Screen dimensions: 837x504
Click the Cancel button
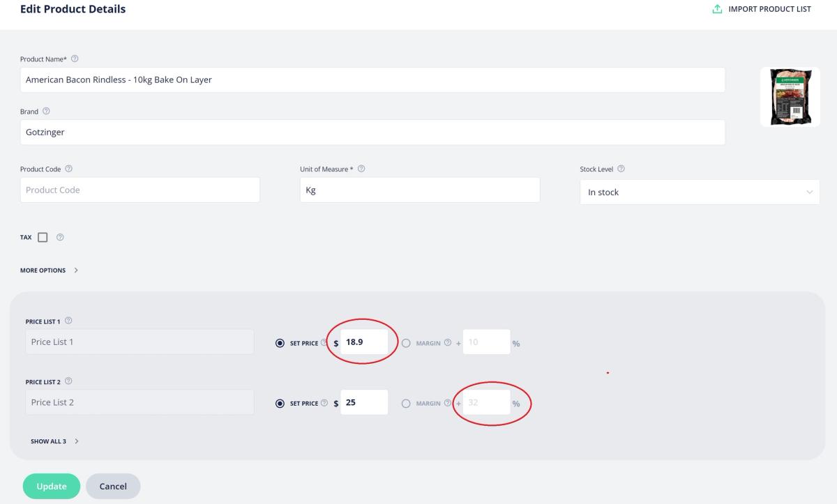point(113,487)
